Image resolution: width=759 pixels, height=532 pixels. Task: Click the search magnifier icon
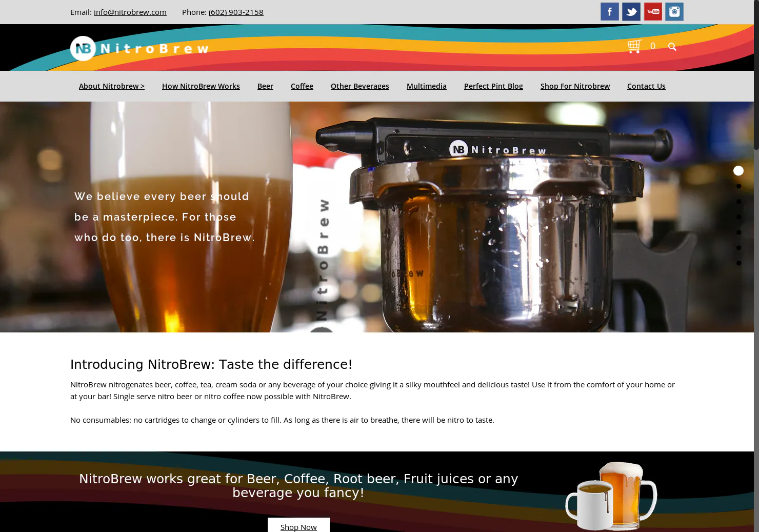point(672,47)
